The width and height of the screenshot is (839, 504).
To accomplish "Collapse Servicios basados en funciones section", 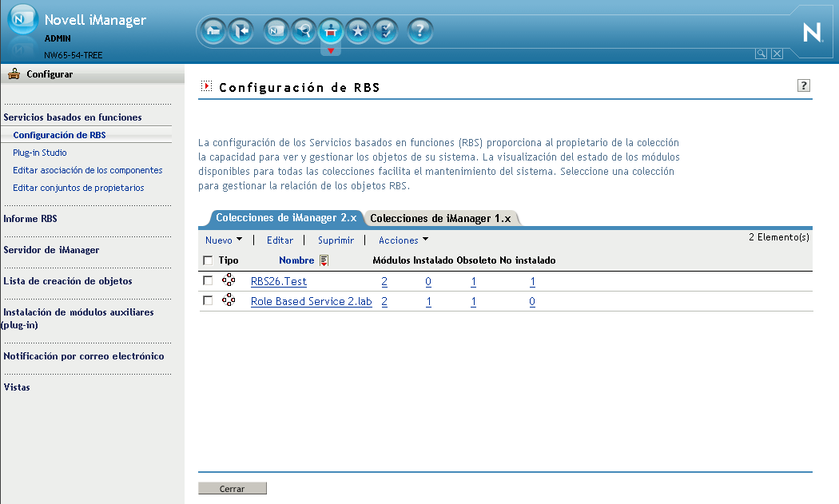I will point(73,117).
